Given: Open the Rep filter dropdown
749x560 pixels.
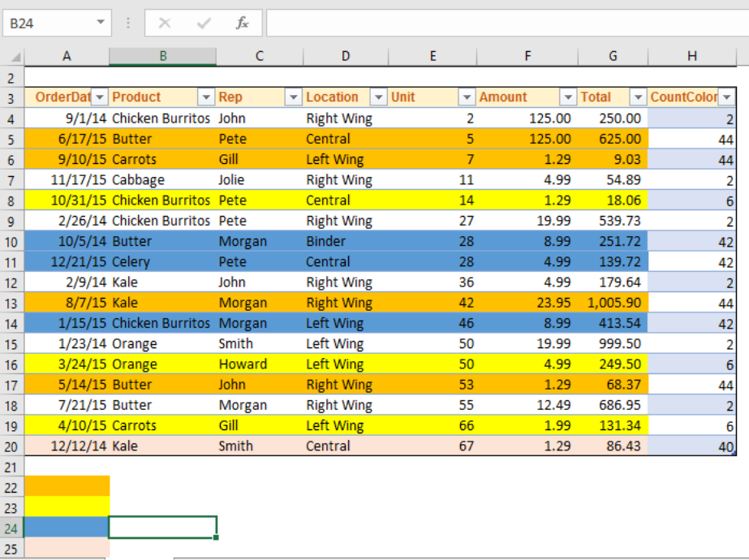Looking at the screenshot, I should pos(293,97).
